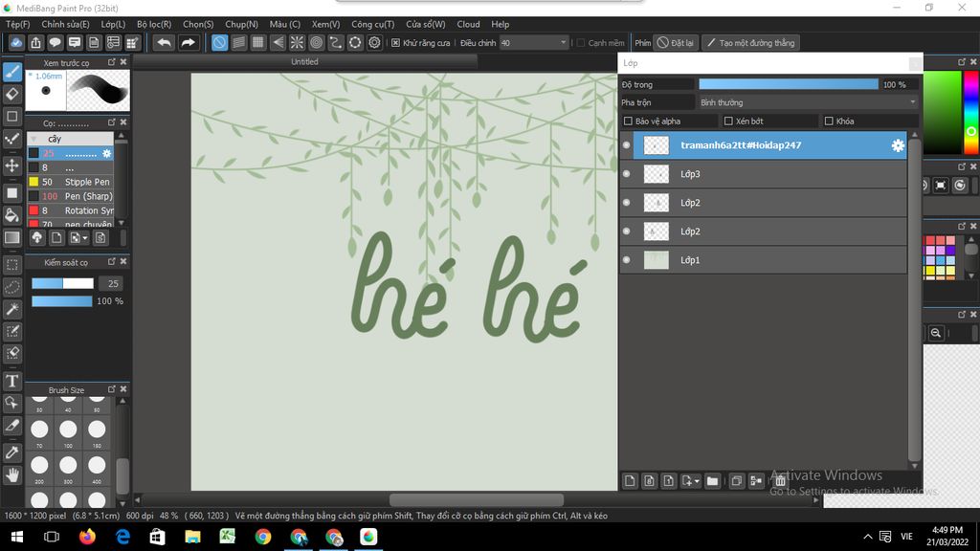Open settings gear of tramanh6a2tt#Hoidap247 layer

point(898,145)
